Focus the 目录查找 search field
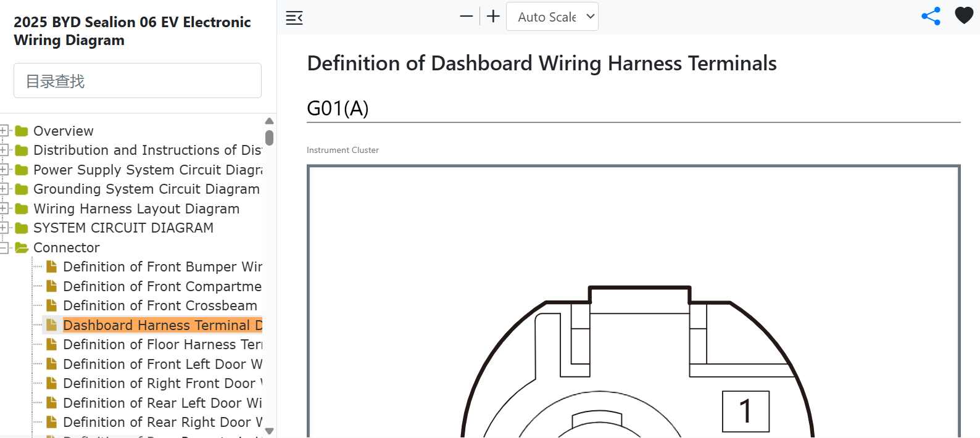This screenshot has height=438, width=980. tap(138, 80)
